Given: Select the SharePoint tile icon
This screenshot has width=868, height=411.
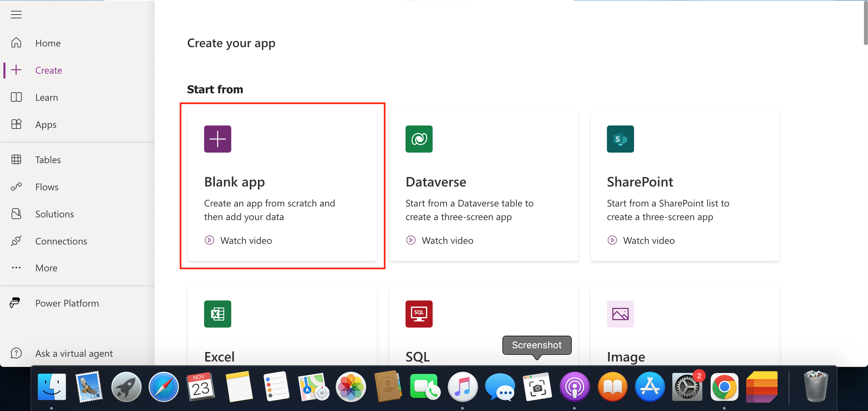Looking at the screenshot, I should [620, 139].
